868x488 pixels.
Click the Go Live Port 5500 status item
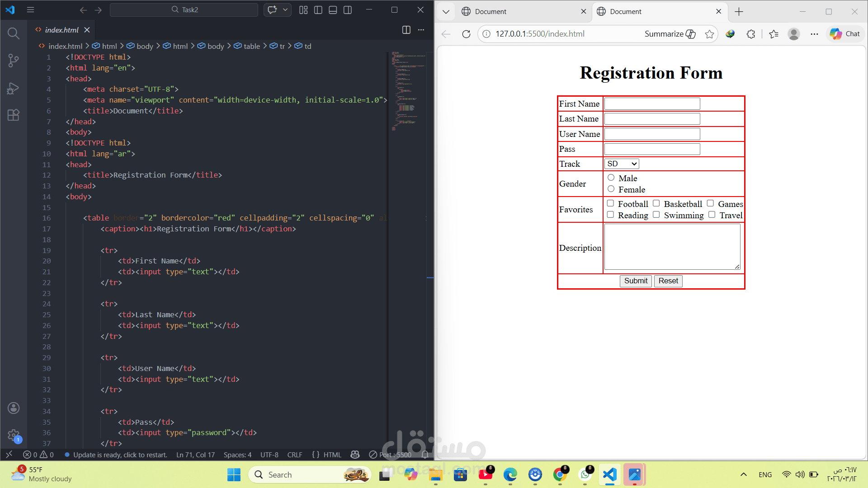391,455
